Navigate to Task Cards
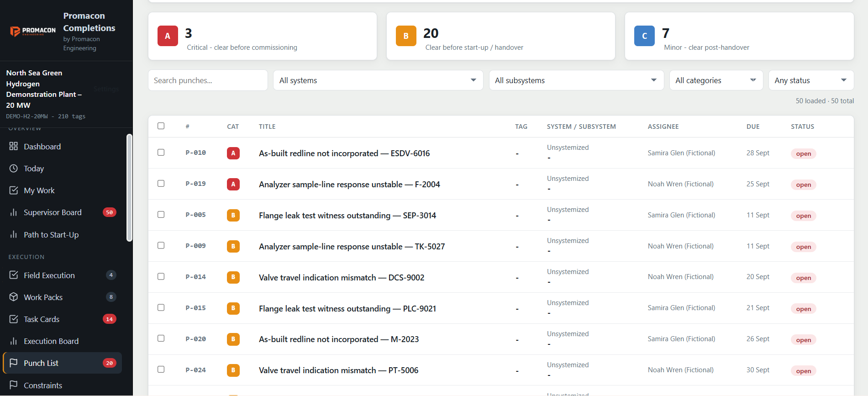868x396 pixels. [x=63, y=319]
